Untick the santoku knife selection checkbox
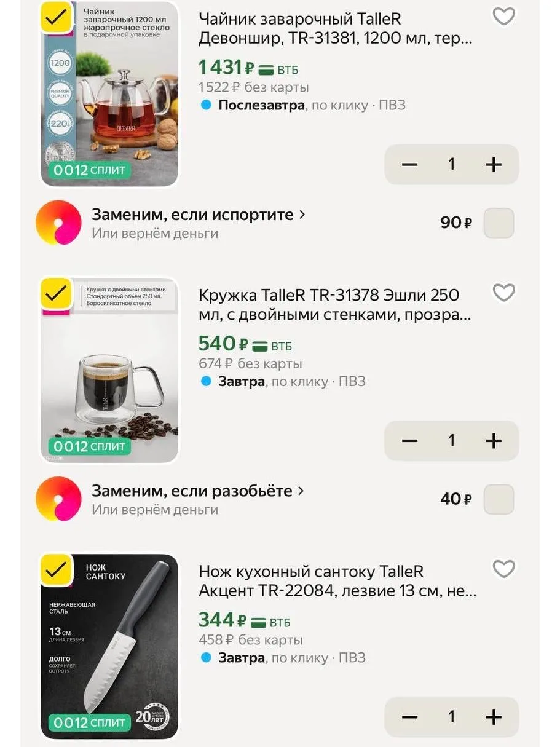The image size is (560, 747). (x=57, y=569)
